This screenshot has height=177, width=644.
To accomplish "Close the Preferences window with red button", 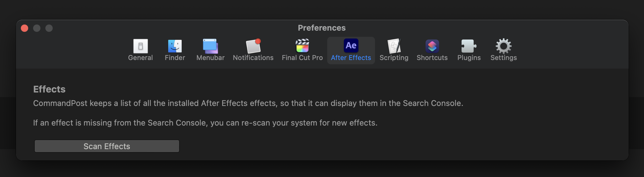I will [25, 28].
